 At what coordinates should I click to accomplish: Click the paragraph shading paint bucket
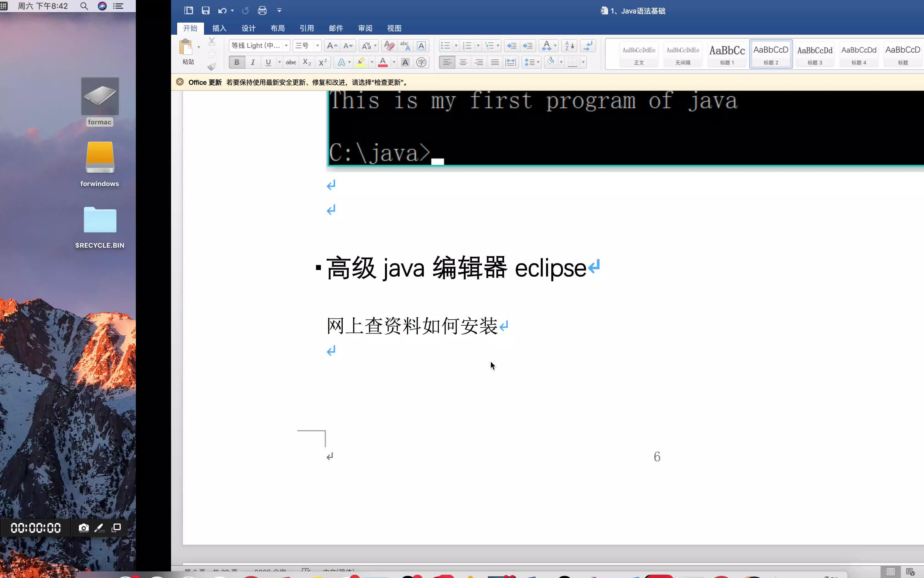click(550, 62)
